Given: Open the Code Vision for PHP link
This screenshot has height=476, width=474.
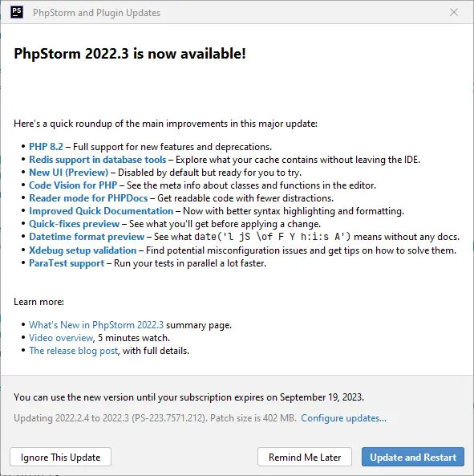Looking at the screenshot, I should pyautogui.click(x=73, y=185).
